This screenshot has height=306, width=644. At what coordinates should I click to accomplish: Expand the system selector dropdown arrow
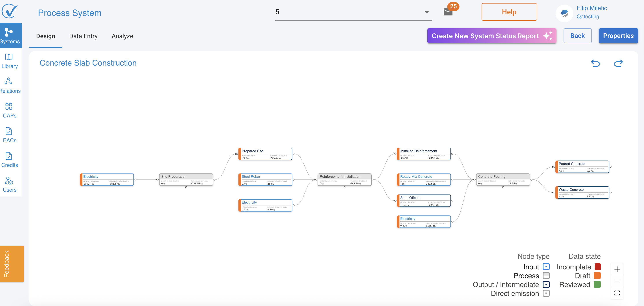click(x=427, y=12)
